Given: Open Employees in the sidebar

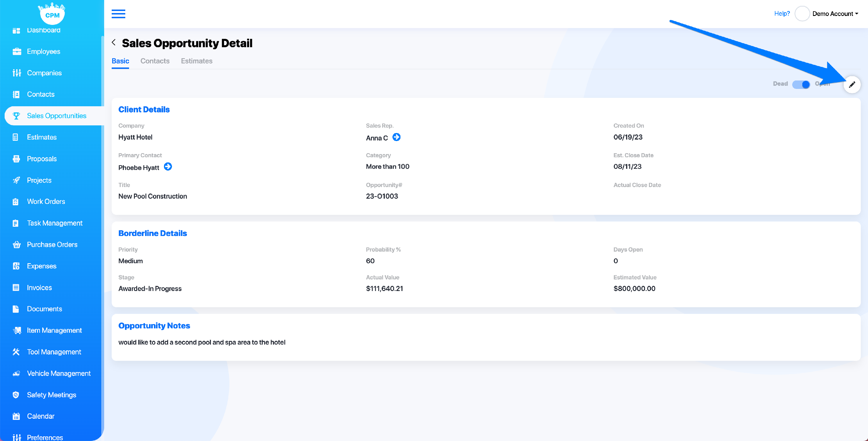Looking at the screenshot, I should pos(43,52).
